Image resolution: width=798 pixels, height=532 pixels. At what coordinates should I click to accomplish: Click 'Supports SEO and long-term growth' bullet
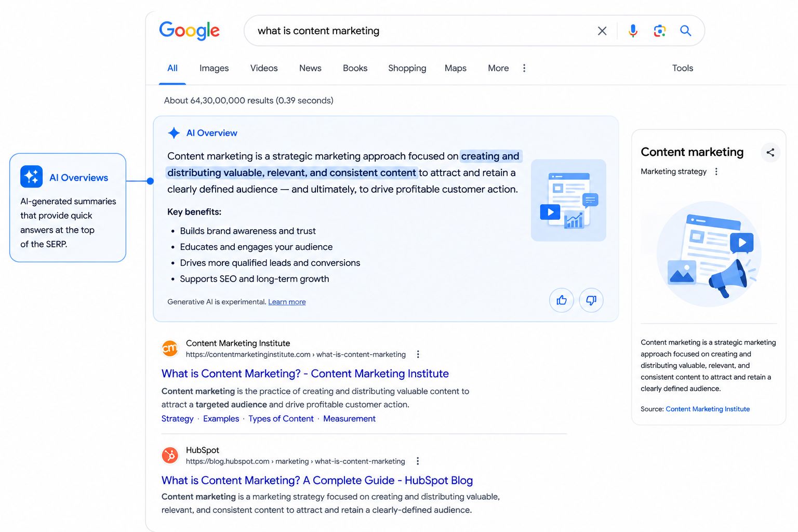point(255,279)
